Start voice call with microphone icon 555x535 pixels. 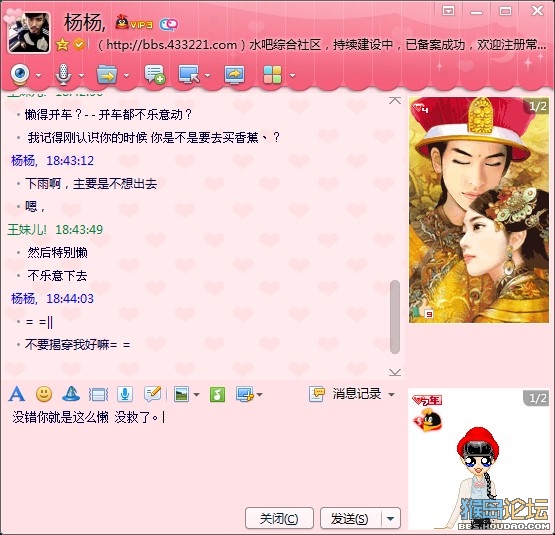(63, 74)
